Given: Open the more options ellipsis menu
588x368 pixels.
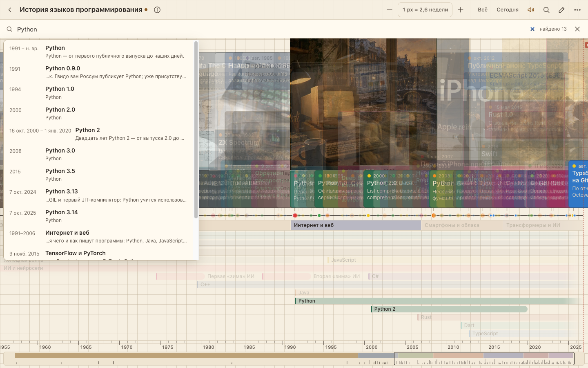Looking at the screenshot, I should coord(577,10).
